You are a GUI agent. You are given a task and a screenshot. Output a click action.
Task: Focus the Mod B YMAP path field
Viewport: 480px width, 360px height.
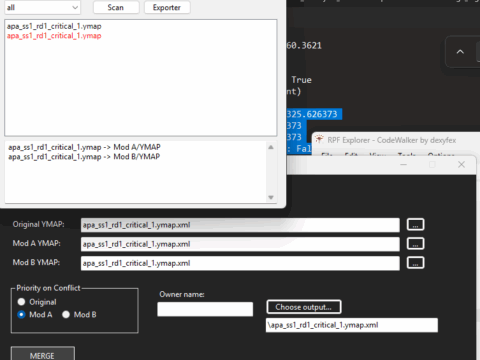(x=240, y=263)
